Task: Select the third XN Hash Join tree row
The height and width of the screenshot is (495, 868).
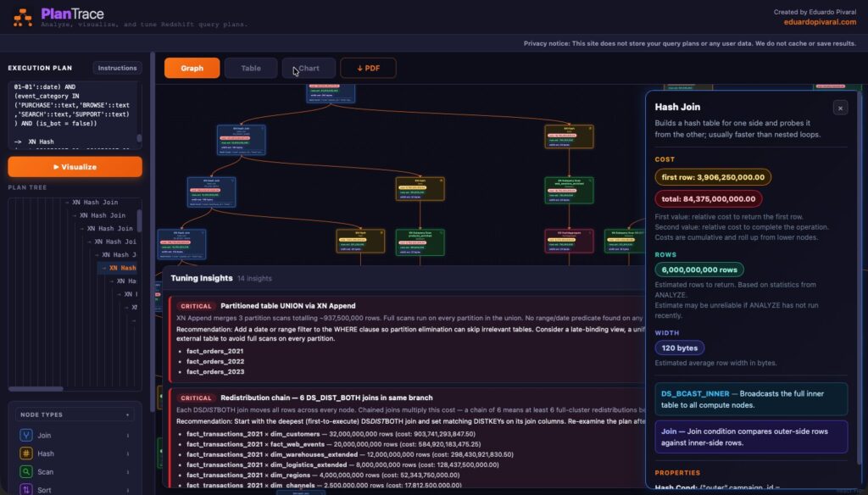Action: point(108,229)
